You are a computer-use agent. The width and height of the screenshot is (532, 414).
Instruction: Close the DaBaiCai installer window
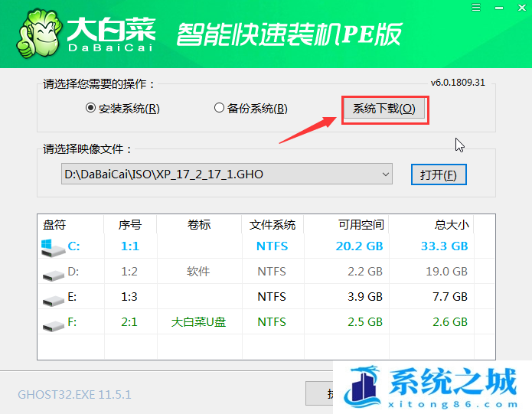522,8
